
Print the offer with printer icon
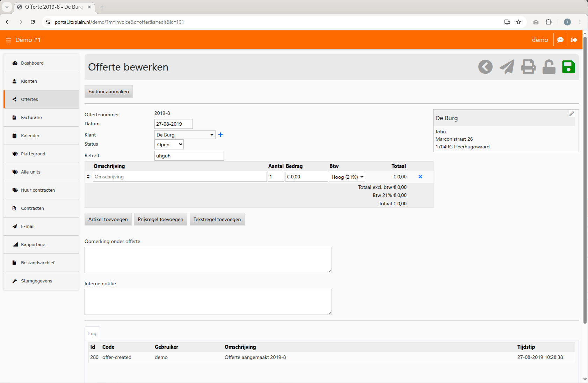click(x=528, y=67)
